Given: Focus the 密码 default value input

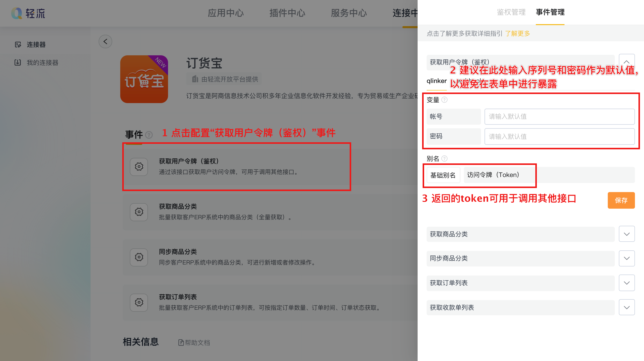Looking at the screenshot, I should (x=559, y=137).
